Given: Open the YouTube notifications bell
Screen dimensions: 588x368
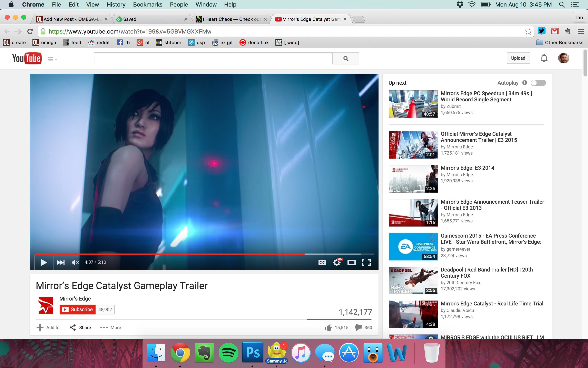Looking at the screenshot, I should tap(544, 58).
